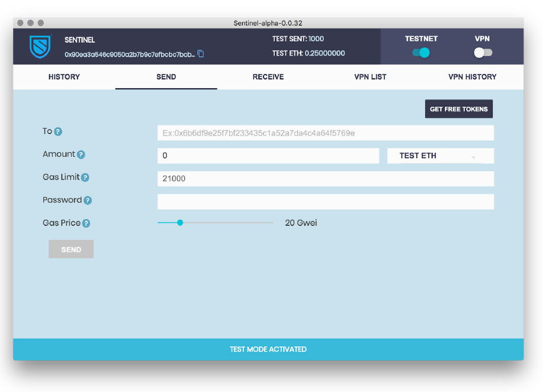The height and width of the screenshot is (392, 543).
Task: Click the TEST ETH: 0.25000000 balance
Action: (308, 53)
